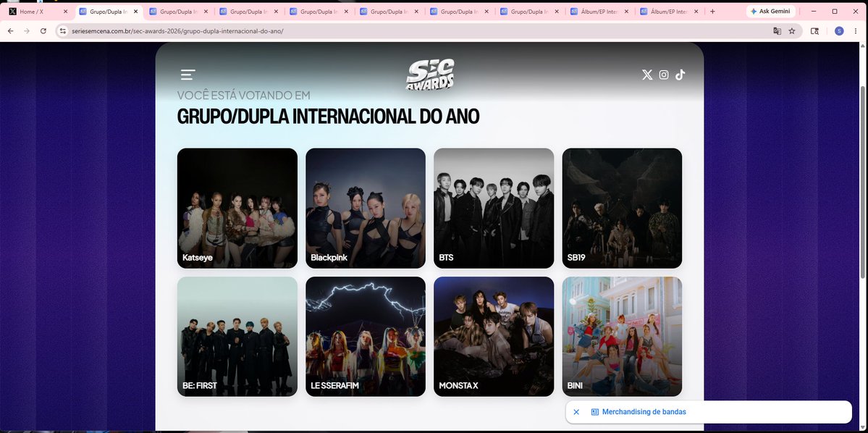Click the SEC Awards logo
This screenshot has width=868, height=433.
430,75
